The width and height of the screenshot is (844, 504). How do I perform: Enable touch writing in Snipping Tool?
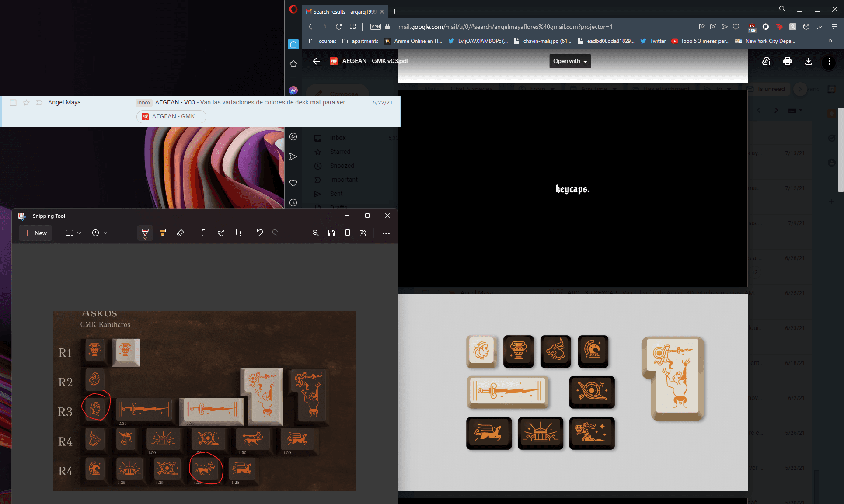(x=221, y=233)
